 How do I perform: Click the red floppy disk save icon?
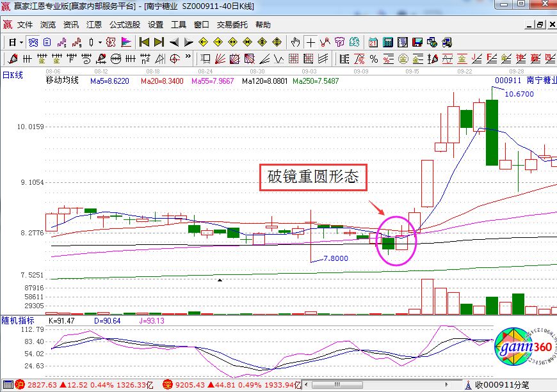[x=417, y=42]
